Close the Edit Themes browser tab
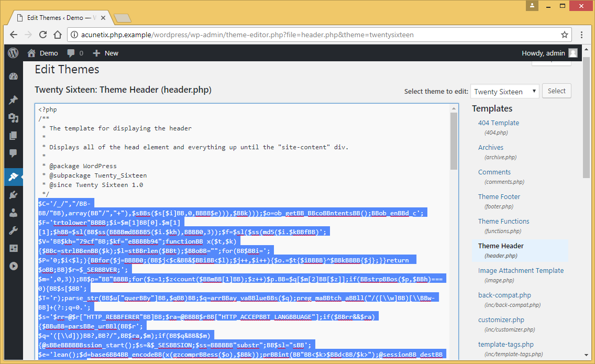 [x=103, y=18]
